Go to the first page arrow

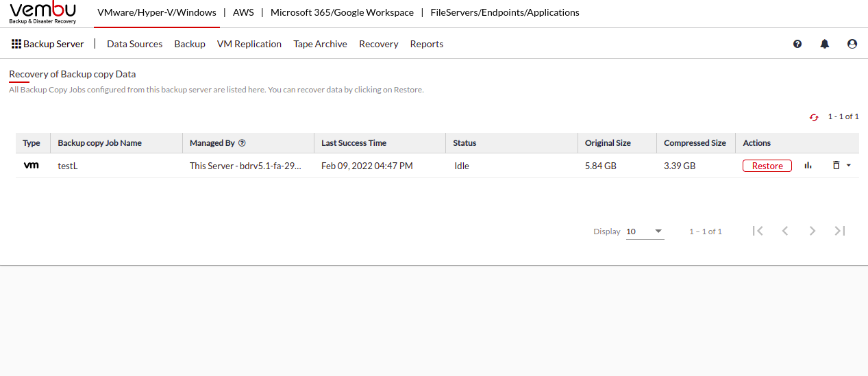[758, 231]
